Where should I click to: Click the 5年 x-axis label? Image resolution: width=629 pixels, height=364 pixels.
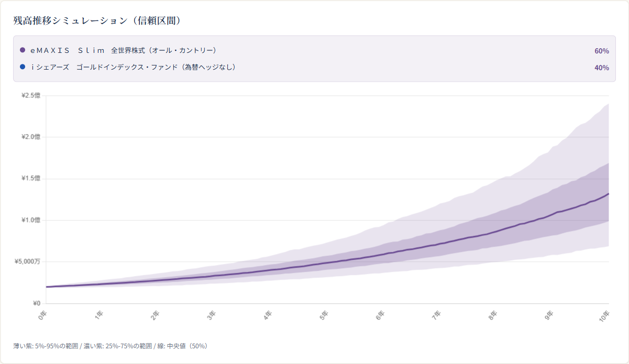[x=324, y=315]
